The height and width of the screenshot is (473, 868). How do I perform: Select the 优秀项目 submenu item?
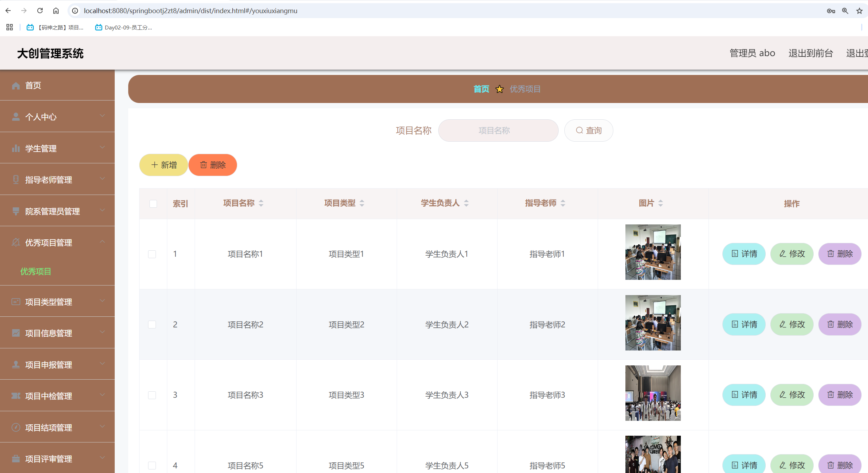pyautogui.click(x=36, y=272)
